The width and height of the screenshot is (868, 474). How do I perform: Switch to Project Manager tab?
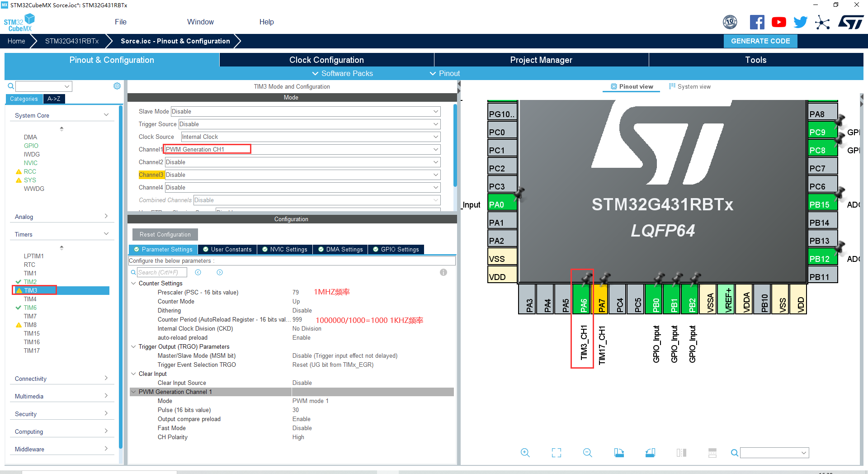541,60
